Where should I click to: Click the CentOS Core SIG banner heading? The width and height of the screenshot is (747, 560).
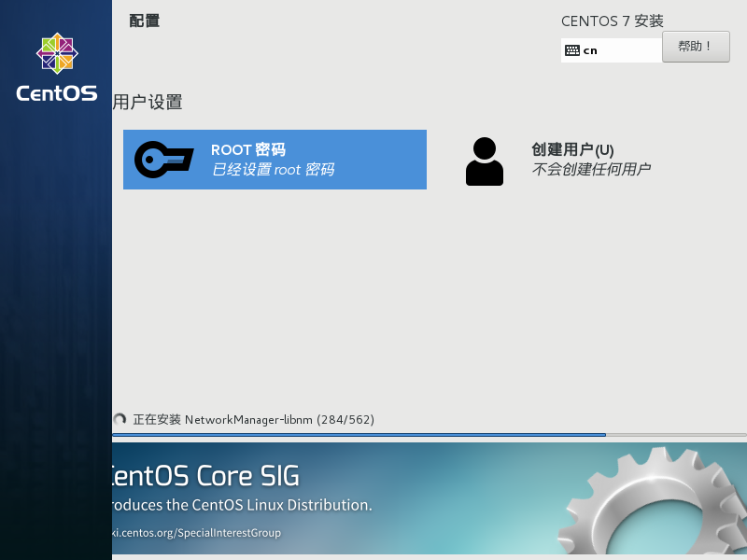coord(205,476)
